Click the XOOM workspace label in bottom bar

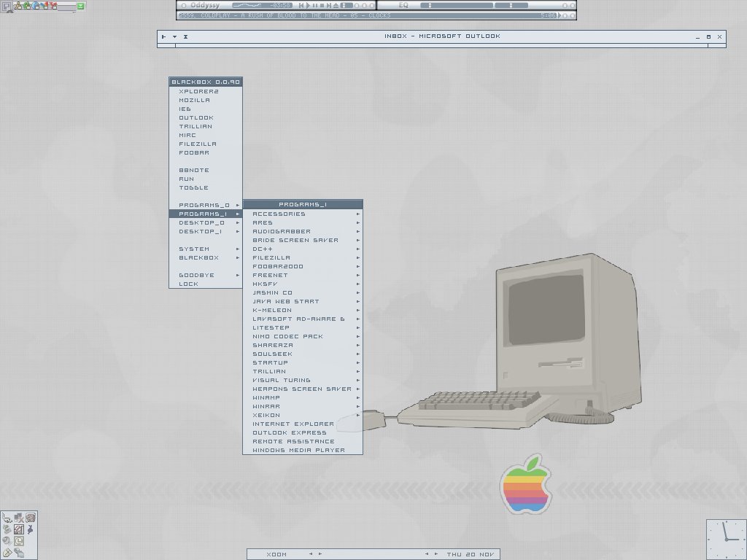(x=276, y=554)
